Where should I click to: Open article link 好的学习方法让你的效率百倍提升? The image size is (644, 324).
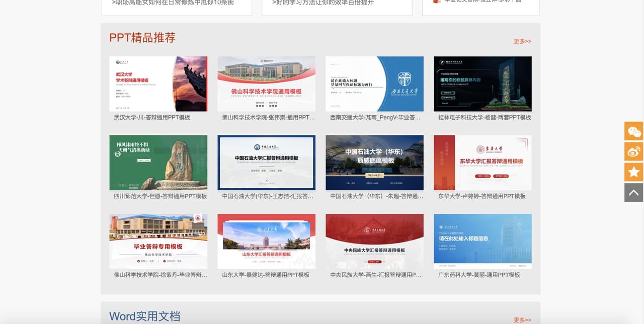(323, 3)
